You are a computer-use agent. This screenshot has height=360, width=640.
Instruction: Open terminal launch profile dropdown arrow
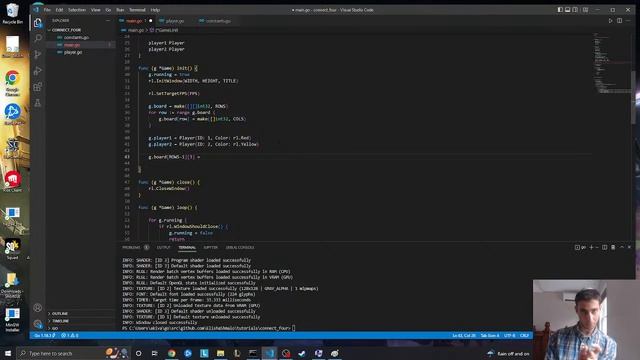click(x=597, y=247)
